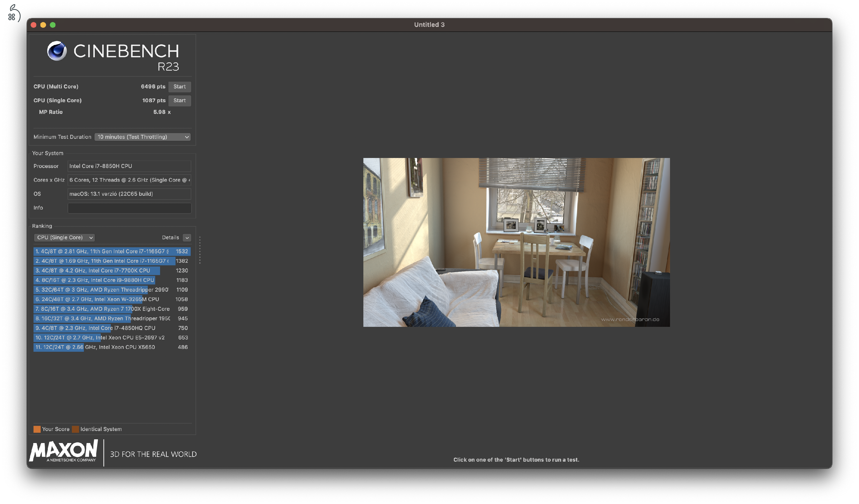This screenshot has height=504, width=859.
Task: Click the empty Info input field
Action: pos(129,208)
